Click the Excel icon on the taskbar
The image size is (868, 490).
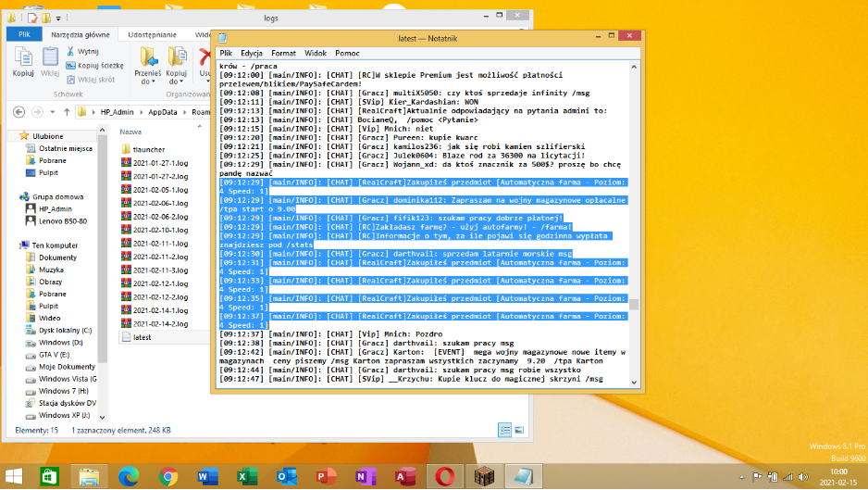pos(247,476)
